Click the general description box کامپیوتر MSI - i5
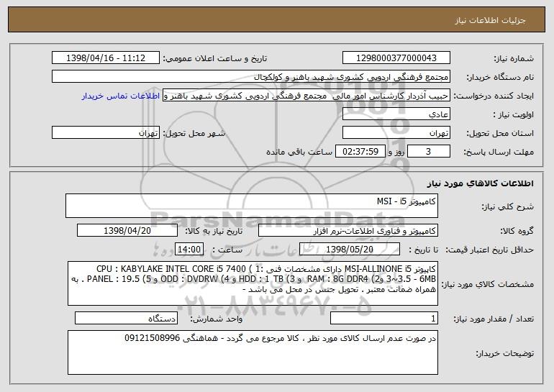Viewport: 554px width, 392px height. (x=252, y=206)
